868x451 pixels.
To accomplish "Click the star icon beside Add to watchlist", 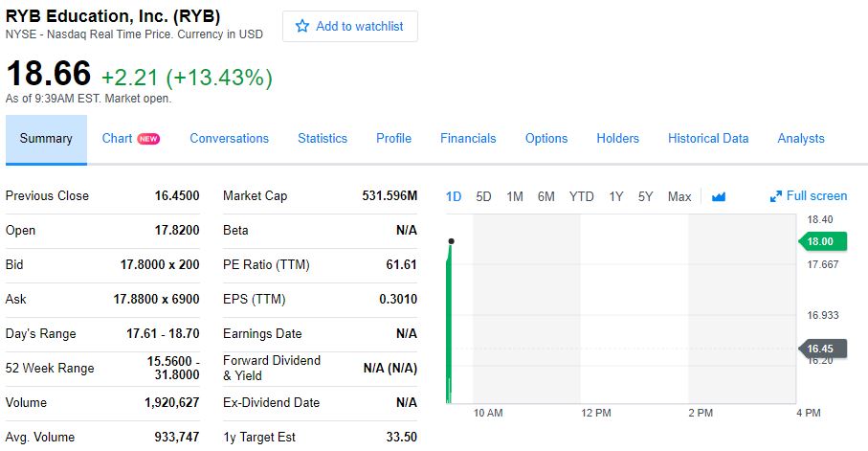I will click(x=302, y=27).
